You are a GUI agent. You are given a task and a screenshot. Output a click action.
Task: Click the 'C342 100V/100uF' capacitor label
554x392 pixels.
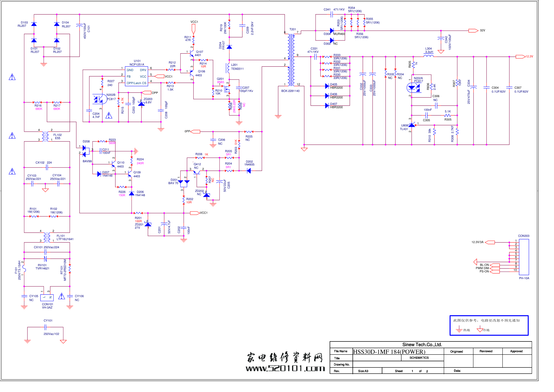coord(448,42)
